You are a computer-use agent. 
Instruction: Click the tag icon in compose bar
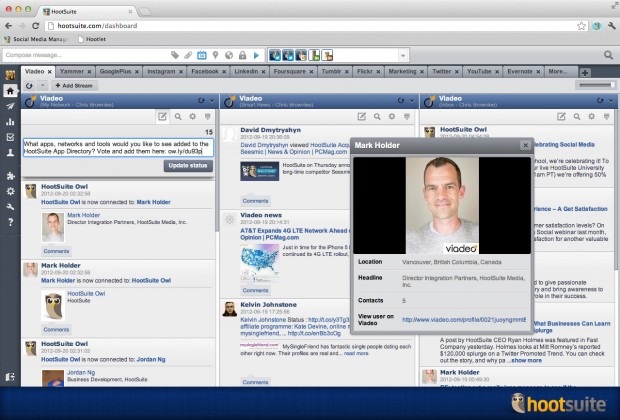(x=175, y=55)
